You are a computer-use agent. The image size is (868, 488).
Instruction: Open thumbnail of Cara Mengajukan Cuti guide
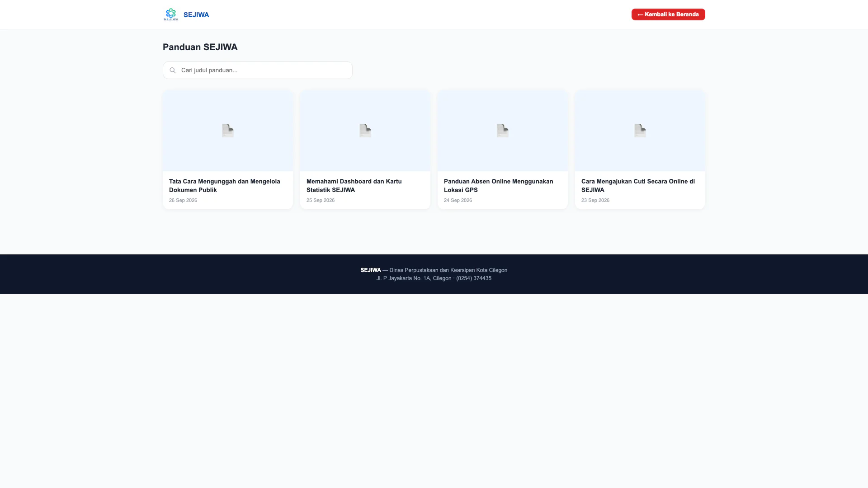640,131
